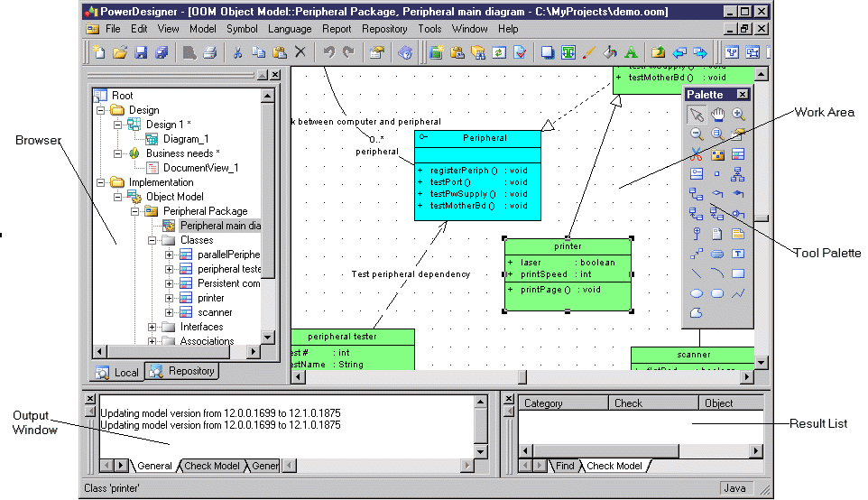Viewport: 868px width, 500px height.
Task: Open the Symbol menu
Action: [x=242, y=29]
